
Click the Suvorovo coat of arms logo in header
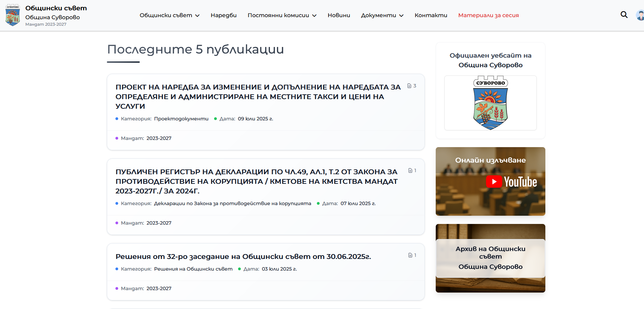click(13, 15)
